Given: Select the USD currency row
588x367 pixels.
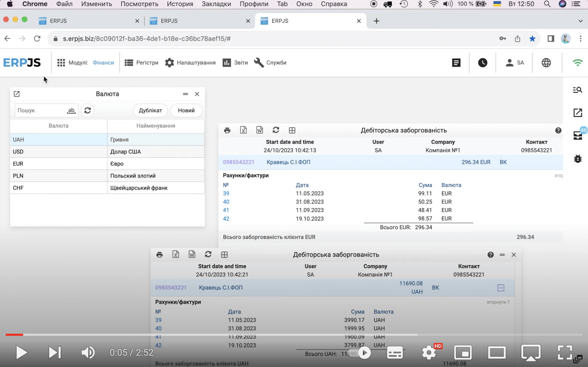Looking at the screenshot, I should [x=107, y=152].
